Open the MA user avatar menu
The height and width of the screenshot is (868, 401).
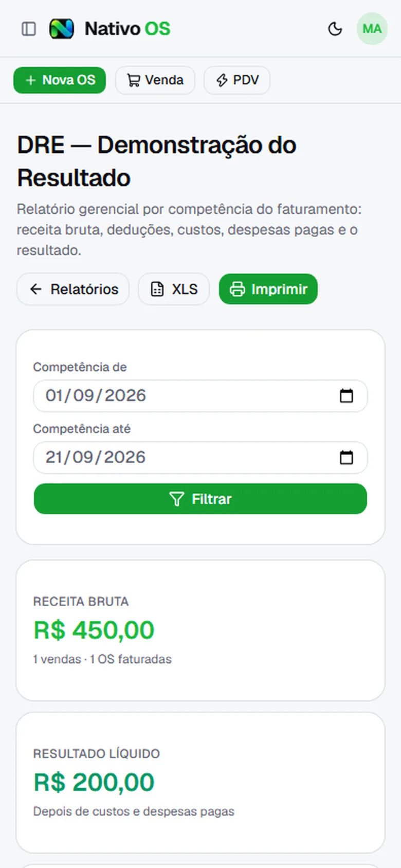pyautogui.click(x=372, y=29)
